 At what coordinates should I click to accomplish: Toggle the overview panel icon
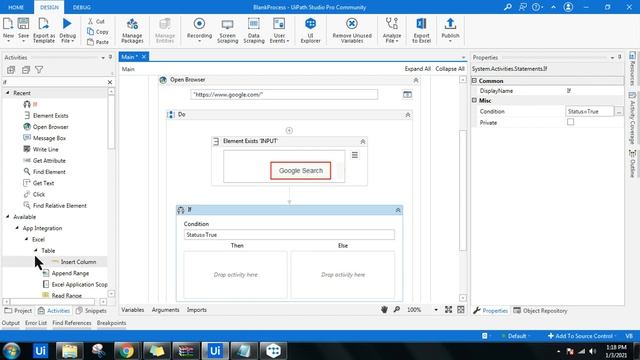[x=461, y=310]
